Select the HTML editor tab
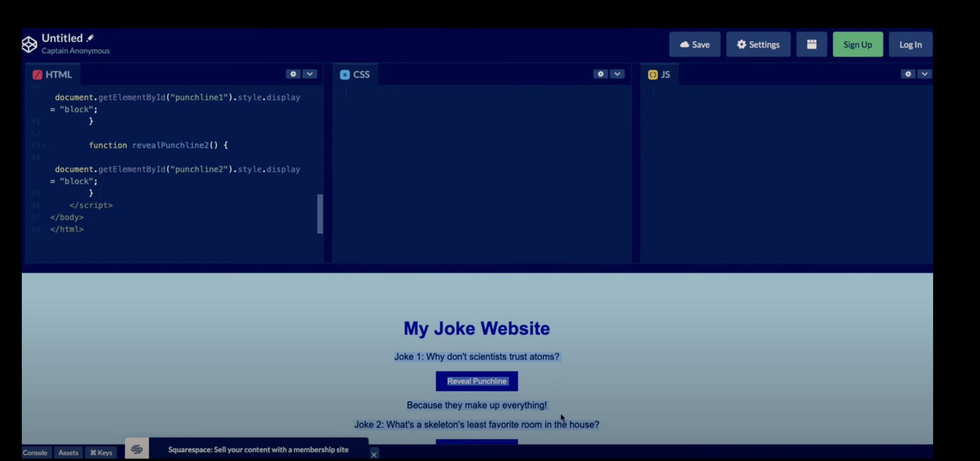Image resolution: width=980 pixels, height=461 pixels. click(53, 74)
